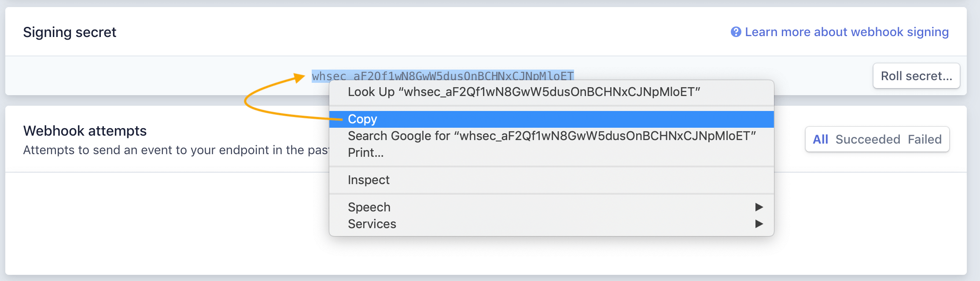This screenshot has width=980, height=281.
Task: Expand the Speech submenu arrow
Action: coord(759,207)
